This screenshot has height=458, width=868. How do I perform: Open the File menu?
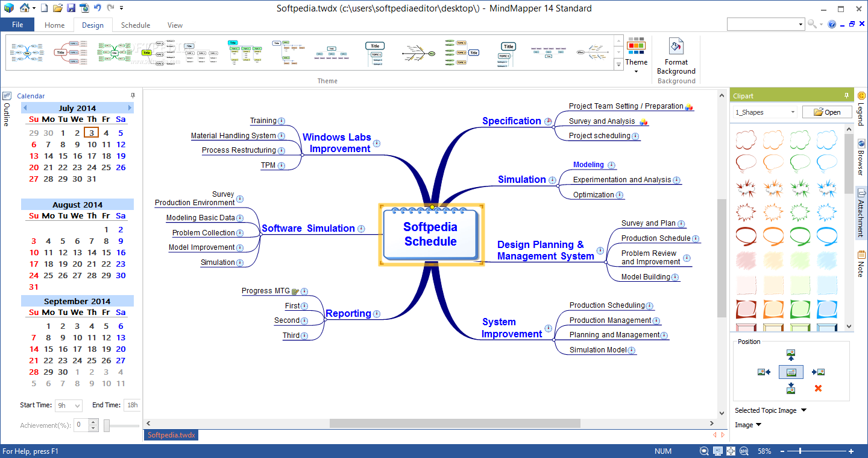(x=17, y=25)
